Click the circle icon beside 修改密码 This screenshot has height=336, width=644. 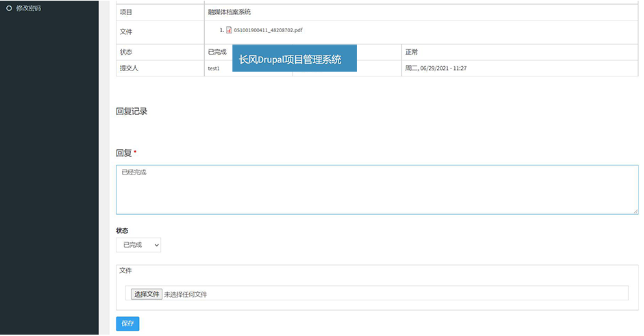(x=9, y=8)
